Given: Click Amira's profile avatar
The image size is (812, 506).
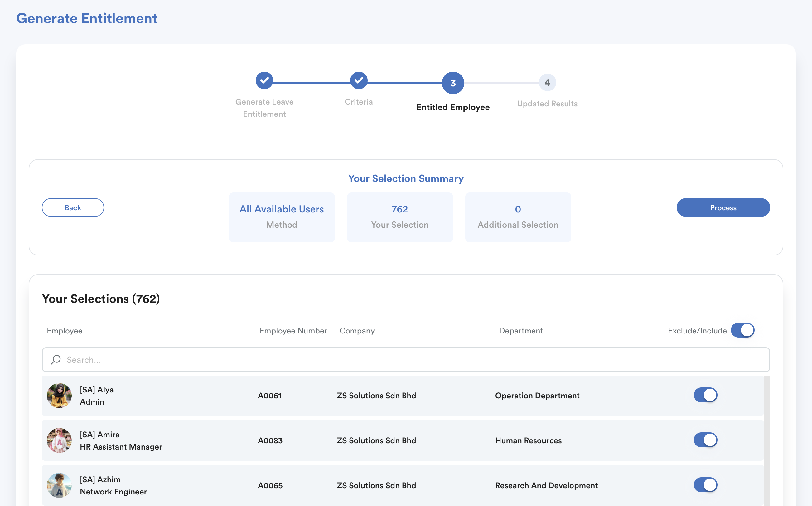Looking at the screenshot, I should coord(59,440).
